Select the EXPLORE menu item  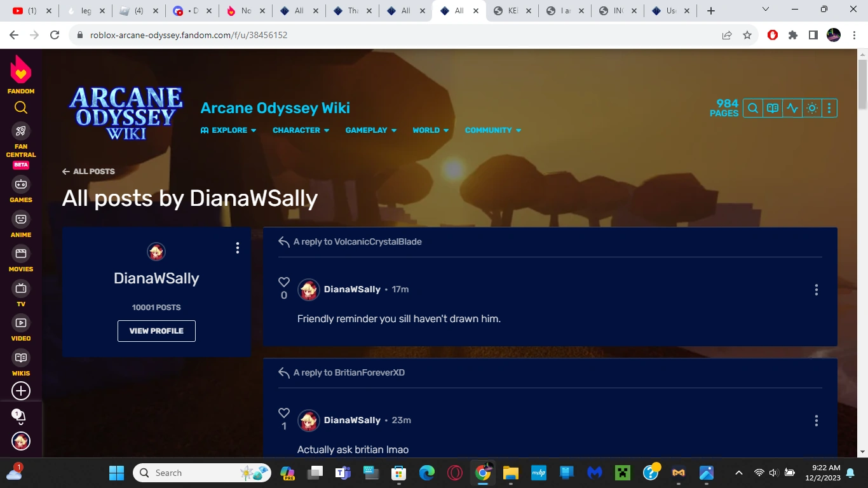[x=229, y=130]
